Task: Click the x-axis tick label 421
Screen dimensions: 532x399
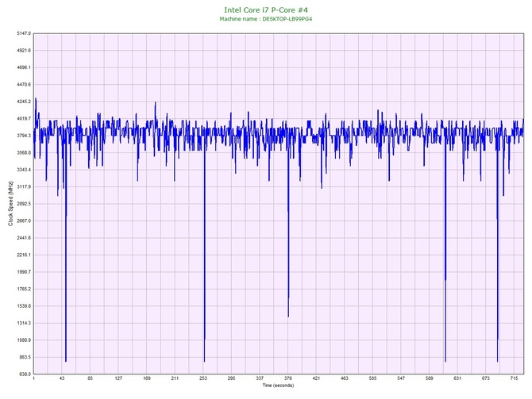Action: [x=316, y=378]
